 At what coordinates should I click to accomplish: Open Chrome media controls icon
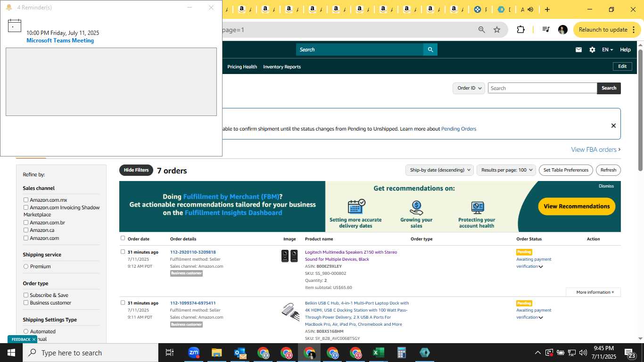point(546,29)
